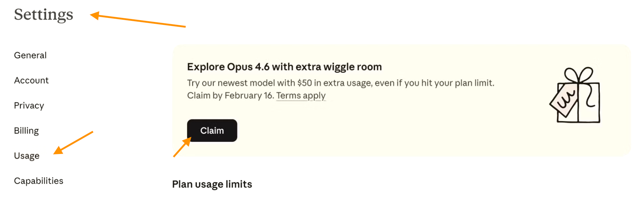Click the orange arrow pointing at Settings title
Viewport: 644px width, 199px height.
click(138, 20)
